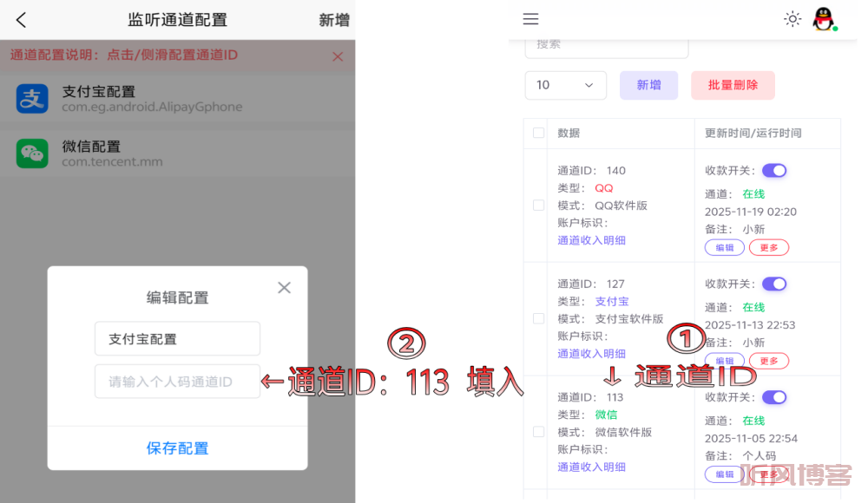Image resolution: width=868 pixels, height=503 pixels.
Task: Dismiss the red channel instructions banner
Action: (x=338, y=56)
